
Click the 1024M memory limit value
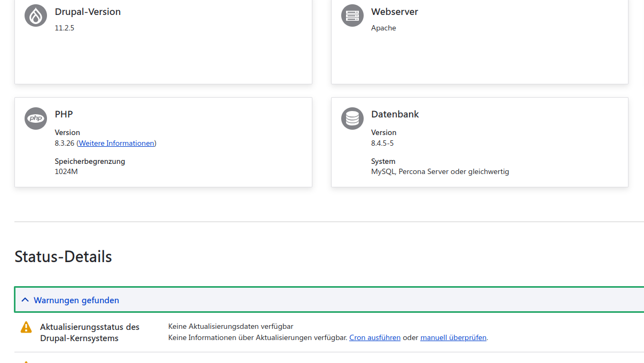[66, 171]
